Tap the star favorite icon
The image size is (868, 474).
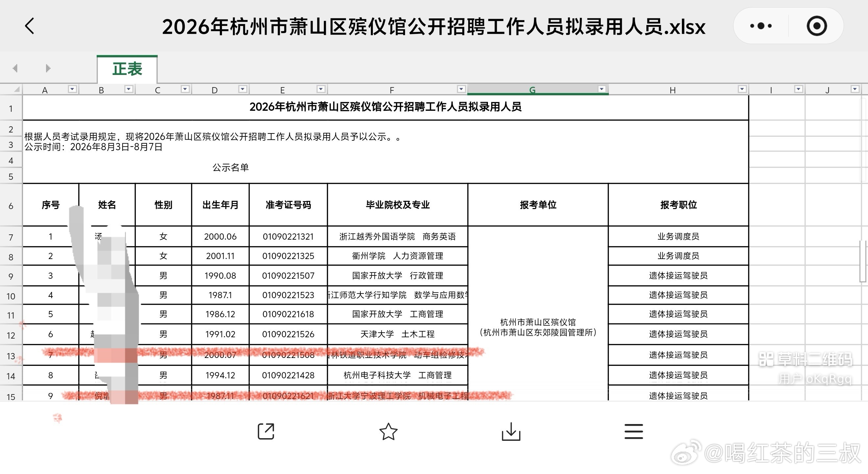tap(388, 431)
